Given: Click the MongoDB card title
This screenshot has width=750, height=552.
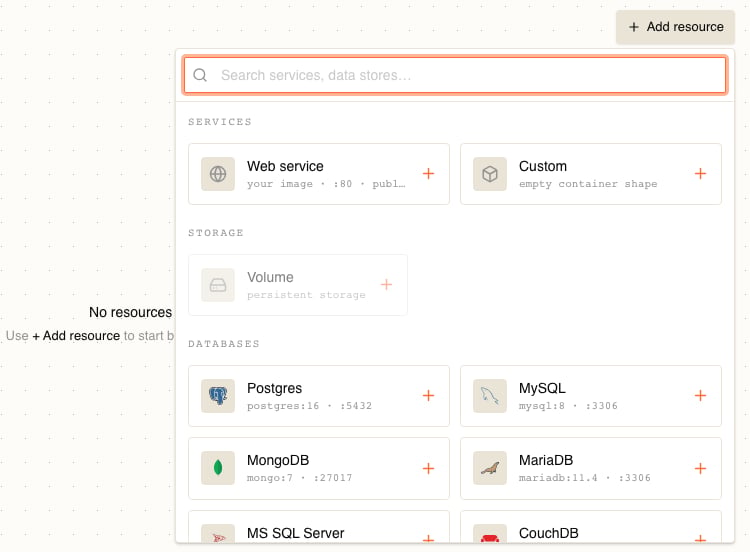Looking at the screenshot, I should (278, 460).
